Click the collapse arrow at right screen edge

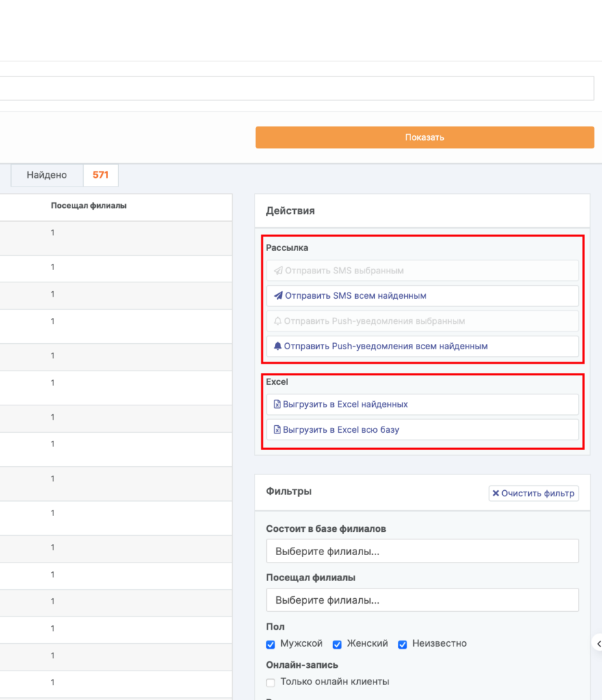[x=598, y=643]
